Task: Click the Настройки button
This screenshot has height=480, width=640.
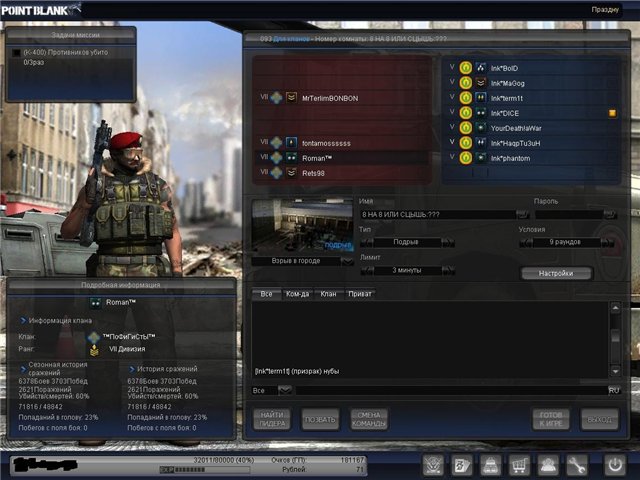Action: [556, 272]
